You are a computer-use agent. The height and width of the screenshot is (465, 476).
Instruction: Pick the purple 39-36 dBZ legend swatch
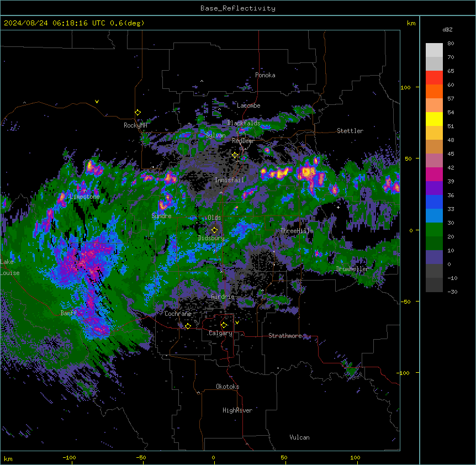(x=434, y=188)
